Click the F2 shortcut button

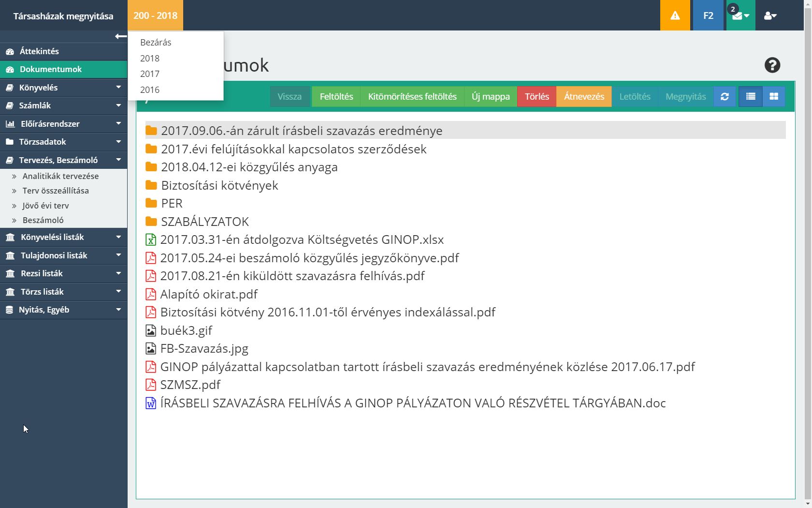[708, 15]
